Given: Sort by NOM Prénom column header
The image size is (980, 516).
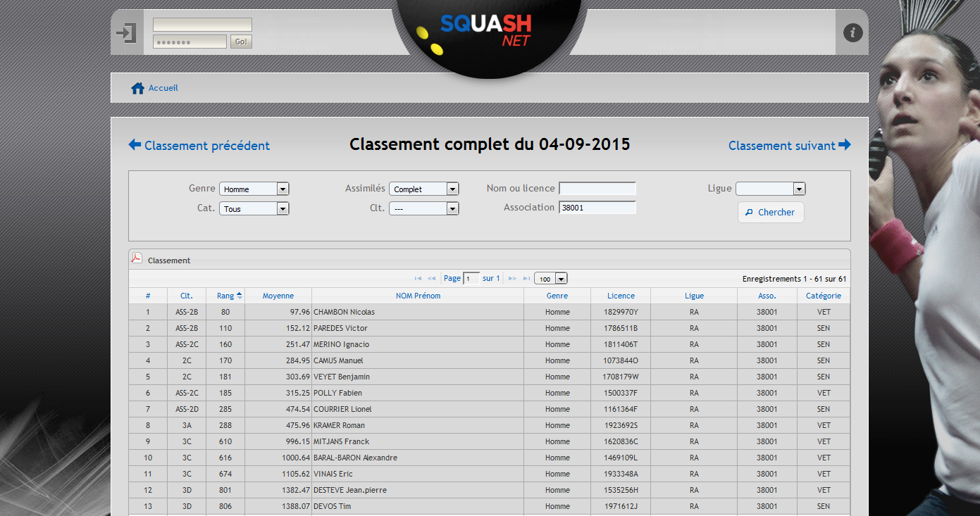Looking at the screenshot, I should [x=418, y=296].
